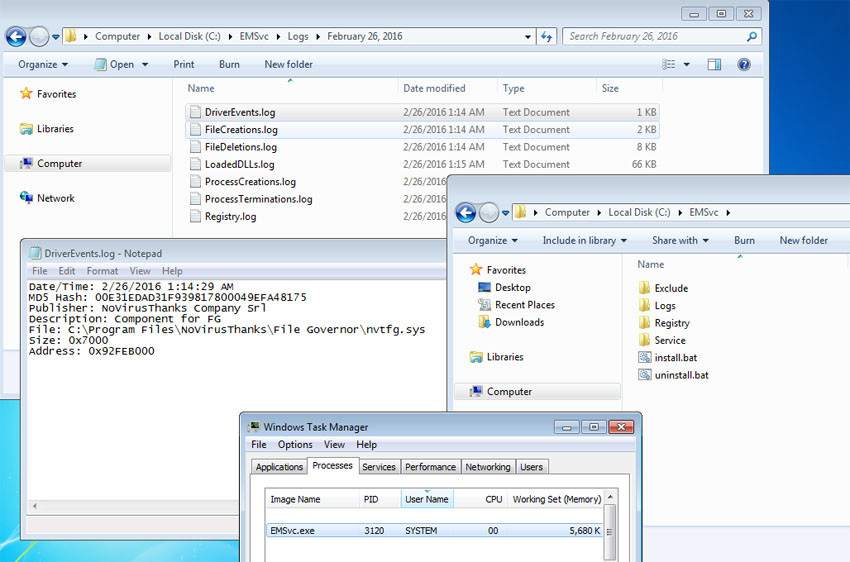Click the Recent Places icon in EMSvc sidebar

point(484,305)
